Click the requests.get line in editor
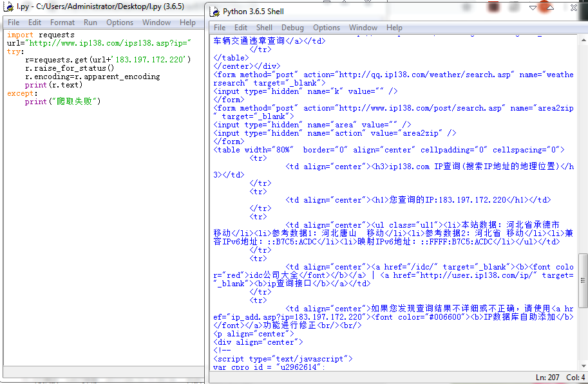Screen dimensions: 588x384 click(x=108, y=60)
